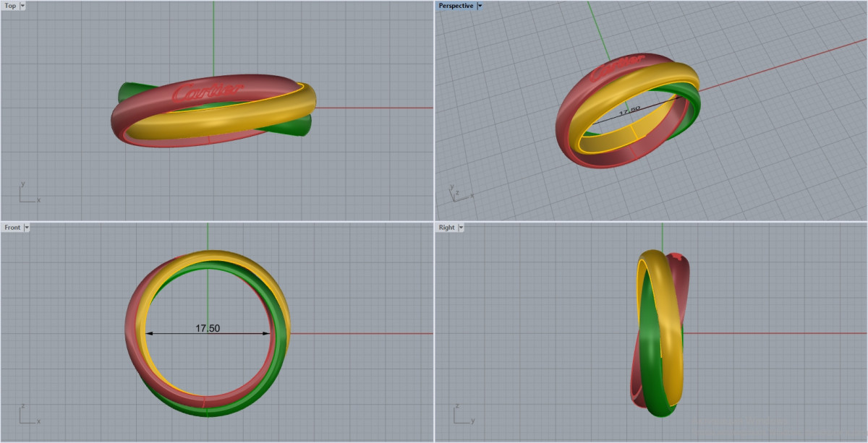Image resolution: width=868 pixels, height=443 pixels.
Task: Activate the Right viewport title label
Action: tap(447, 228)
